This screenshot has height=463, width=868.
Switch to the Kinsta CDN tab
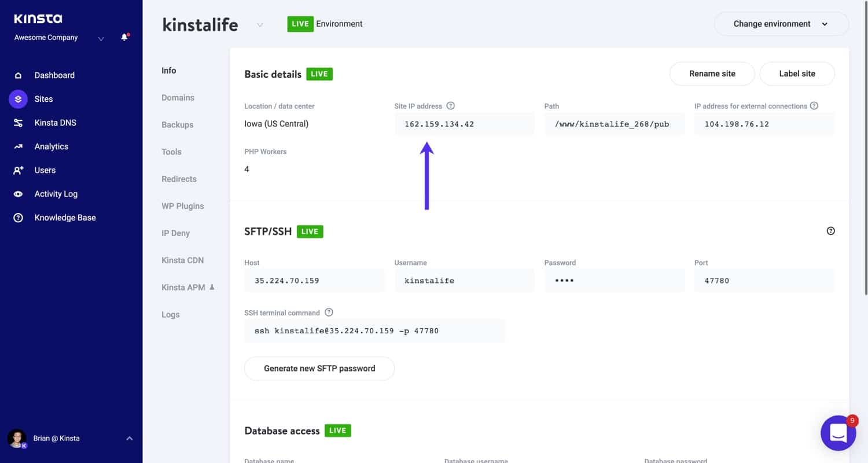pyautogui.click(x=182, y=260)
